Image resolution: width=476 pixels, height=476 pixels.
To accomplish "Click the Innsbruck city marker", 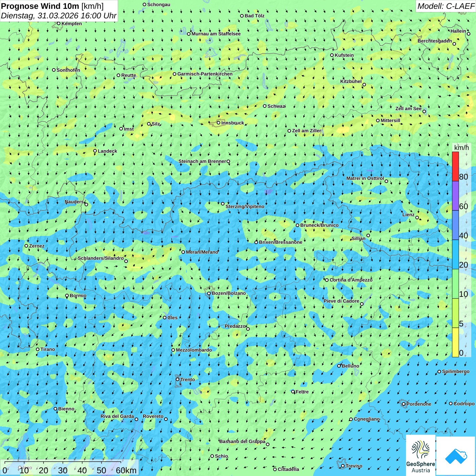I will pos(219,123).
